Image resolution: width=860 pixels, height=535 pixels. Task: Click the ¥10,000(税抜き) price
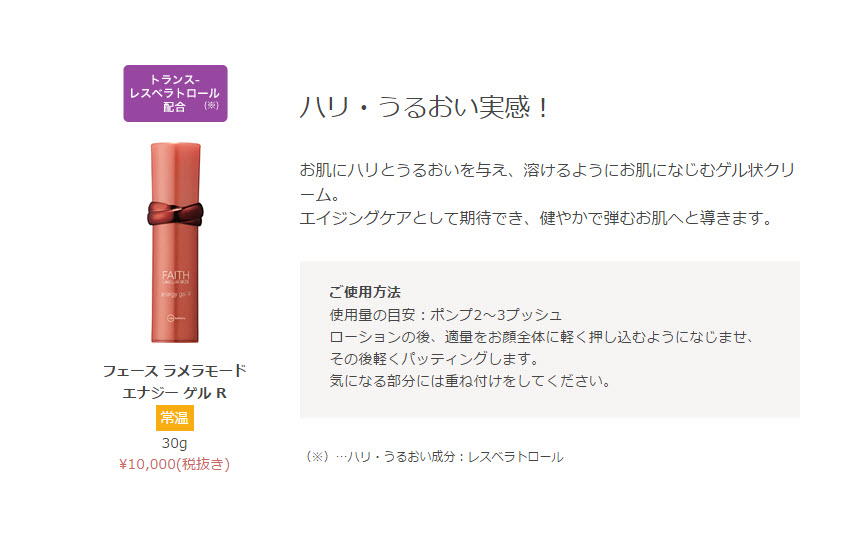[x=174, y=464]
